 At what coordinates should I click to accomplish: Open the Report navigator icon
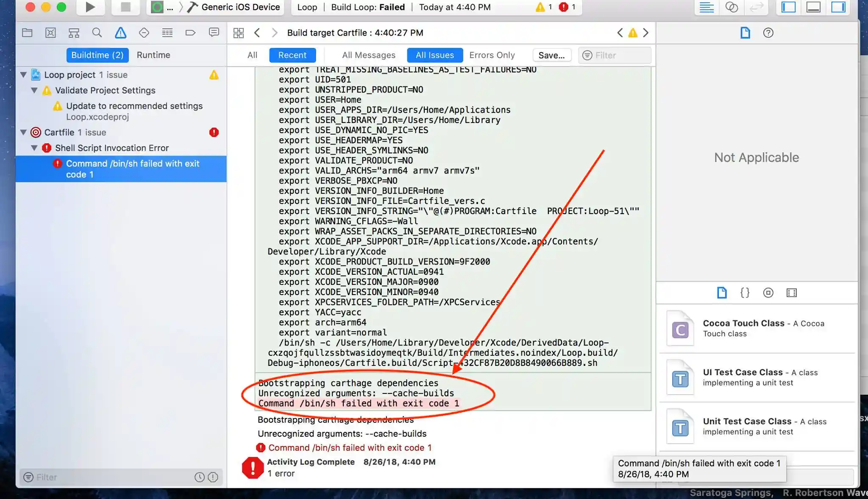214,33
